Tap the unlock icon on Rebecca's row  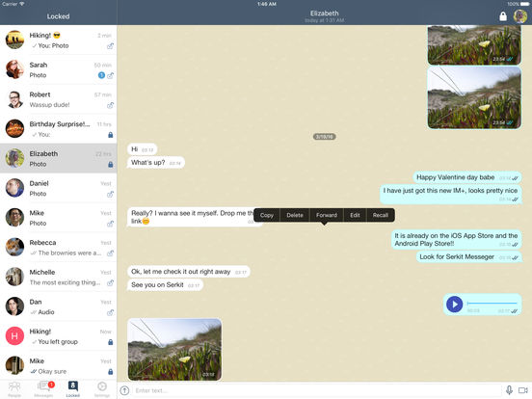tap(110, 253)
